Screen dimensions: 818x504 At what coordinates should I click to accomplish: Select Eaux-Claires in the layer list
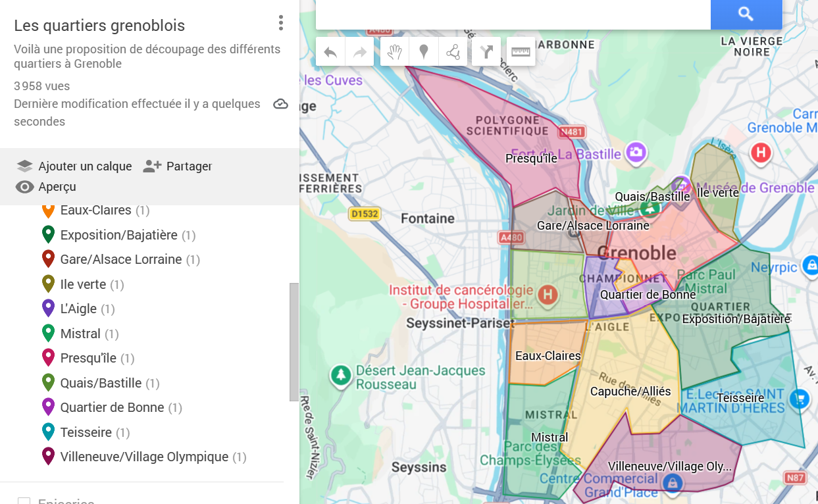pos(96,211)
